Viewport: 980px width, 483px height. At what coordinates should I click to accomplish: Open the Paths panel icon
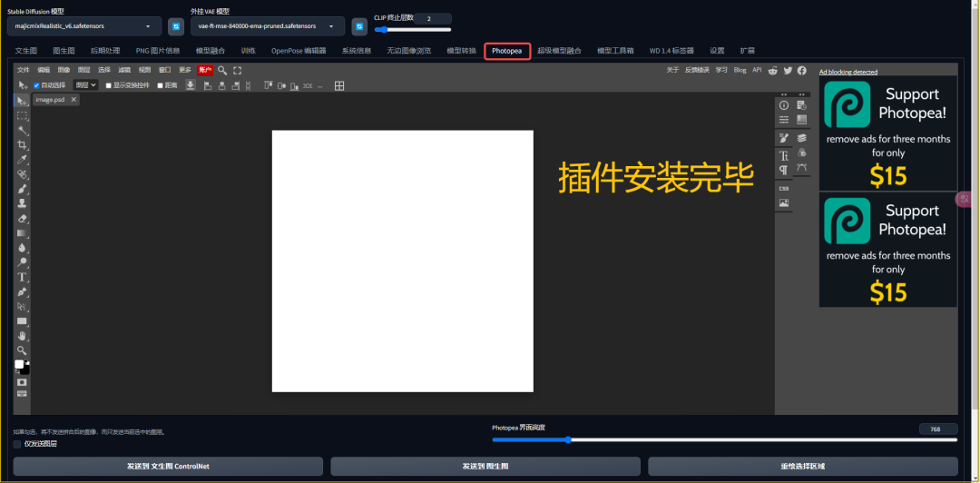coord(802,168)
